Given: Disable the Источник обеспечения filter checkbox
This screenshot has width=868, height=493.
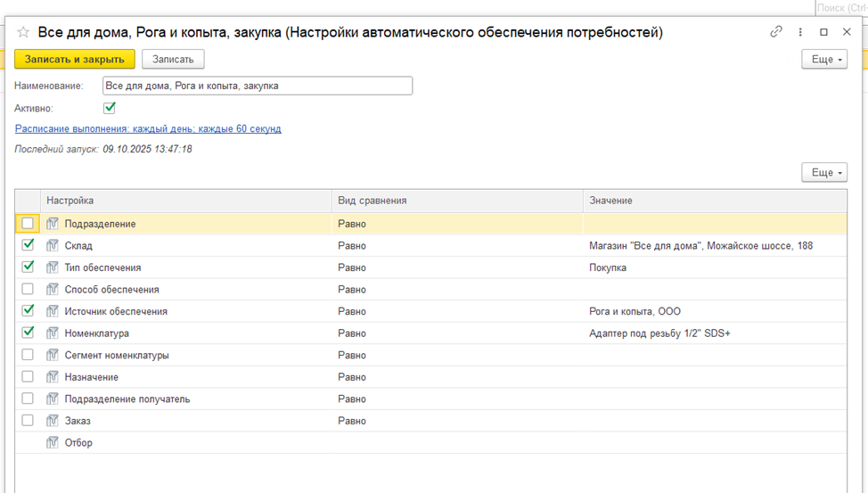Looking at the screenshot, I should click(x=28, y=311).
